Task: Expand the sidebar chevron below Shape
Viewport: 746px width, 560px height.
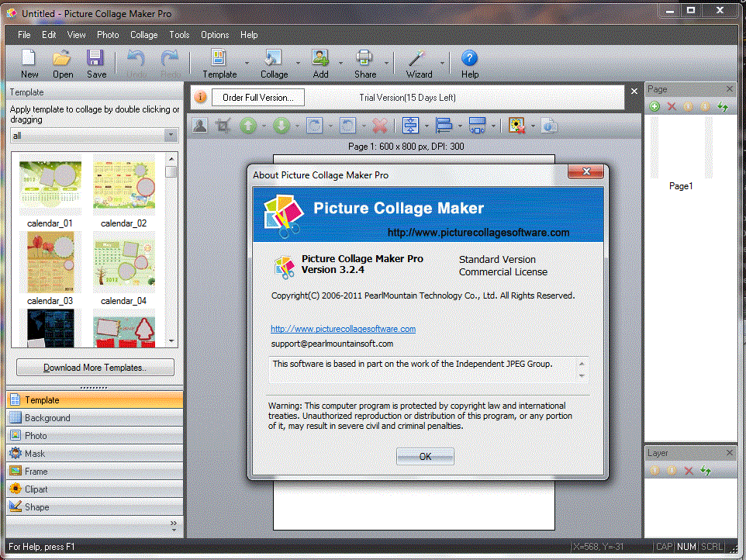Action: tap(174, 525)
